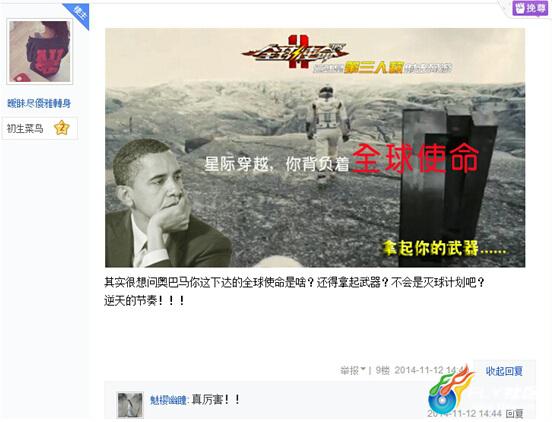Open the replier's profile link 魅樱幽瞳

[169, 400]
